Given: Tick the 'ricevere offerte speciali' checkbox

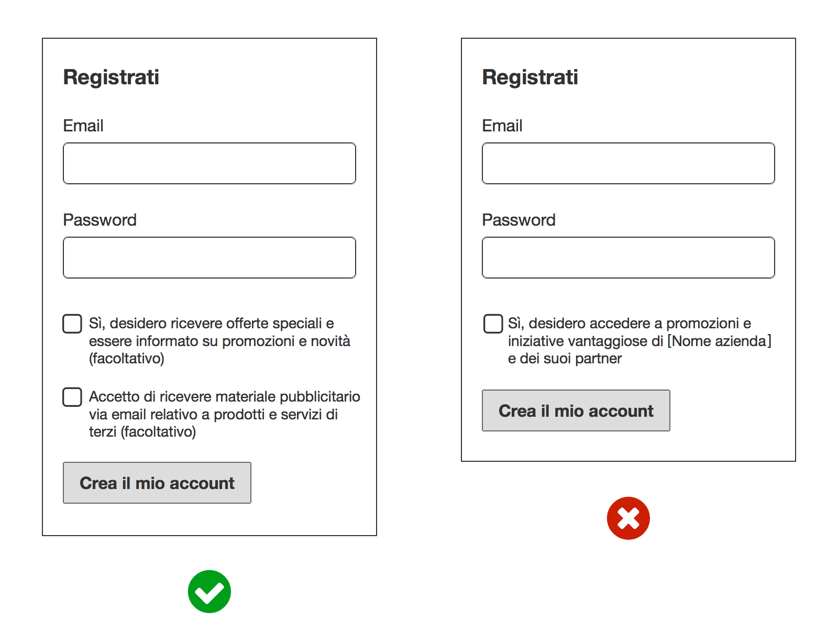Looking at the screenshot, I should tap(72, 324).
